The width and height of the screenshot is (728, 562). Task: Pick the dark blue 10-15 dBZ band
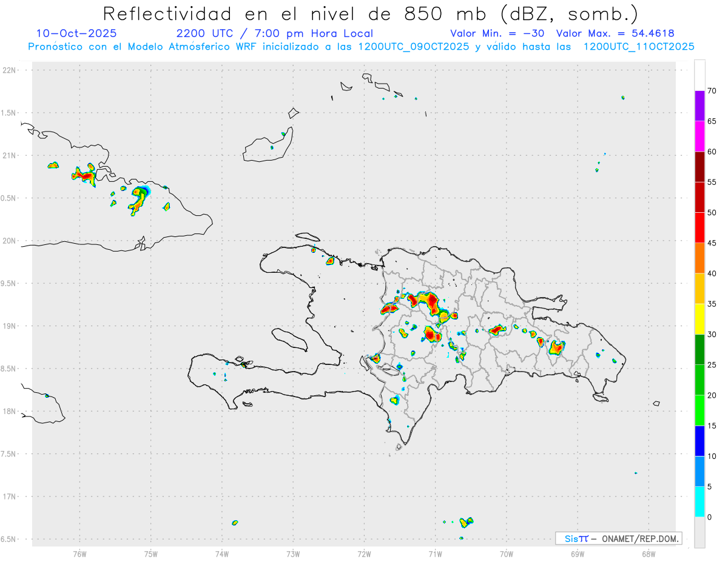click(699, 441)
